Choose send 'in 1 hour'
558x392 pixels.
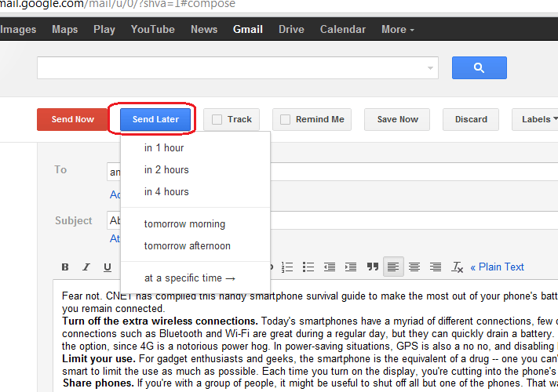[195, 148]
